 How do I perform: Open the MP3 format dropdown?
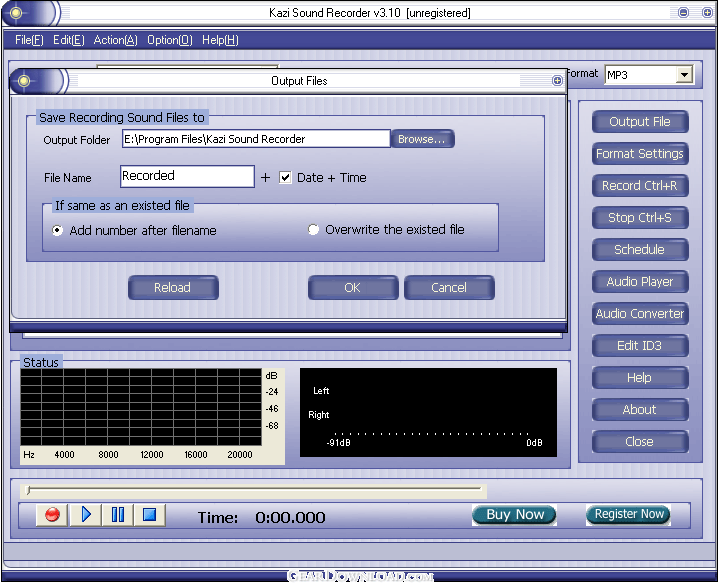pyautogui.click(x=684, y=74)
